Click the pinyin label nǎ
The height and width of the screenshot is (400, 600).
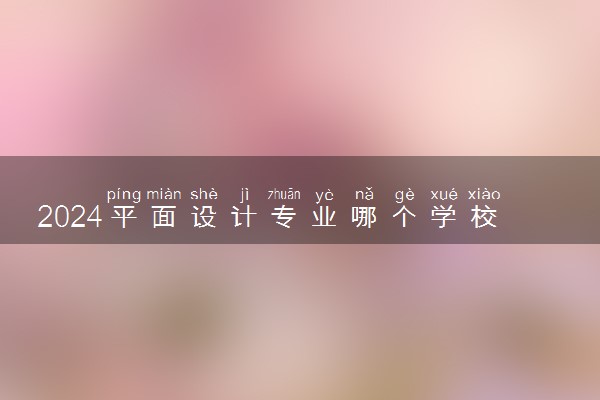[x=364, y=194]
